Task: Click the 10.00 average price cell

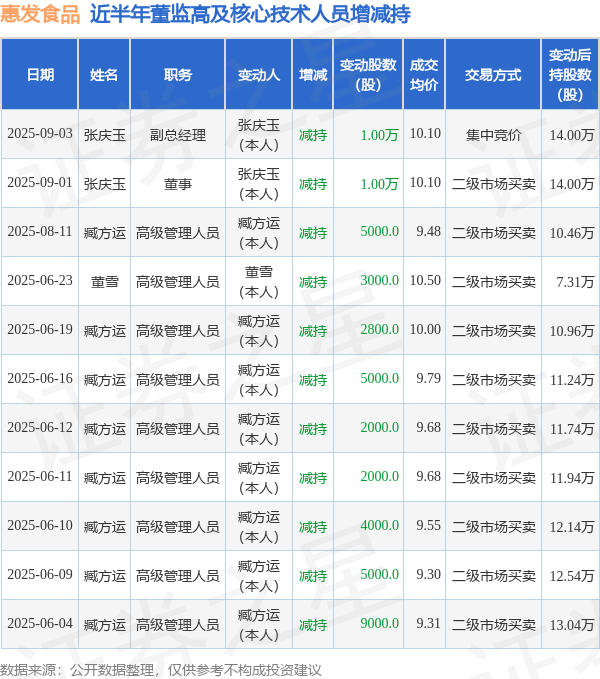Action: pos(425,329)
